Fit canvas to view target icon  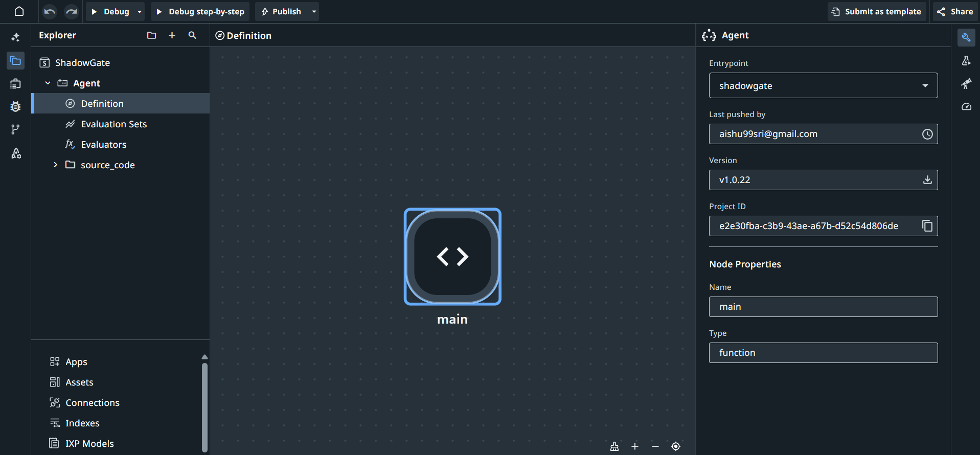coord(676,446)
